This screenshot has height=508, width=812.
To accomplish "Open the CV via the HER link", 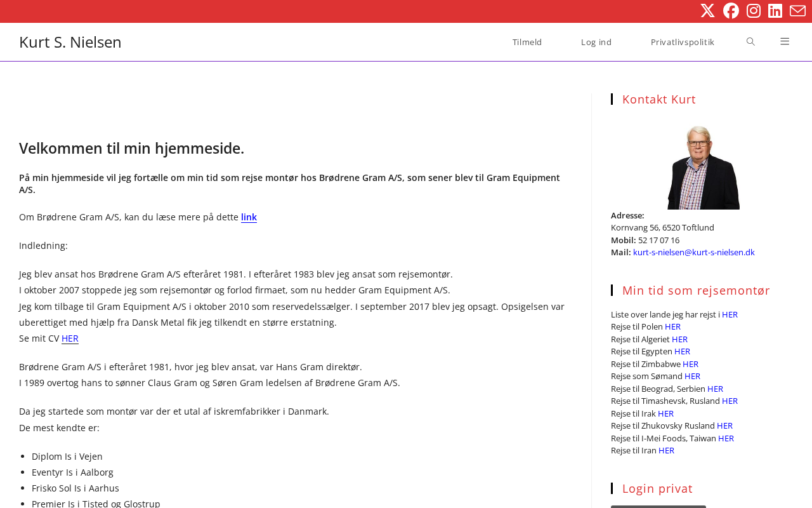I will tap(70, 338).
